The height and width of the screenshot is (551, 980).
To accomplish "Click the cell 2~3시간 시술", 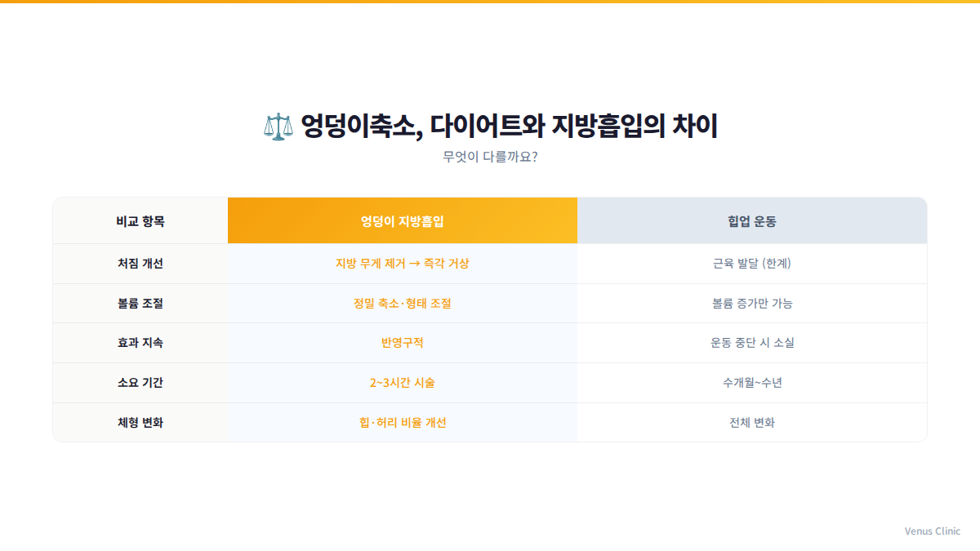I will 403,383.
